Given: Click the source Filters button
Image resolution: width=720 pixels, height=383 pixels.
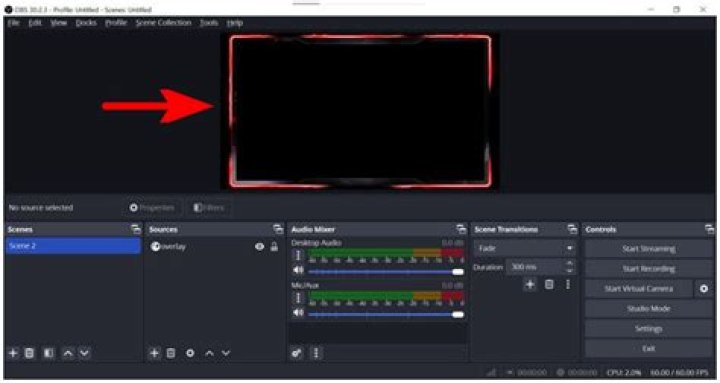Looking at the screenshot, I should point(209,208).
